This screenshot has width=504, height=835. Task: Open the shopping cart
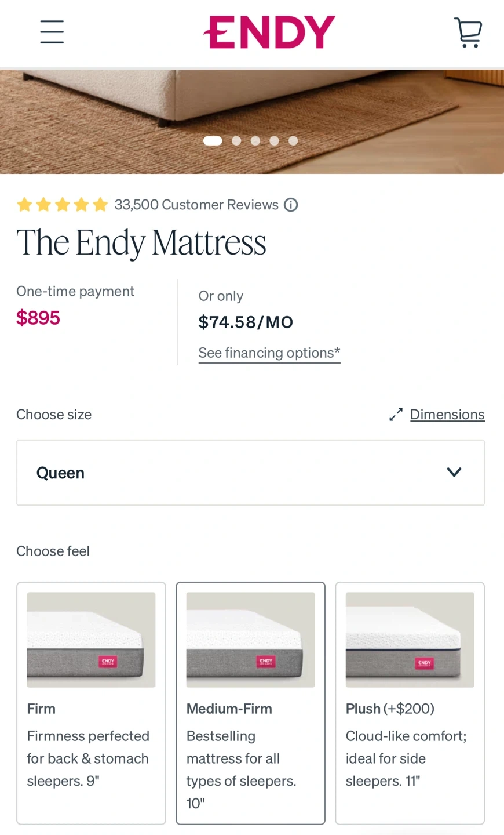pyautogui.click(x=468, y=32)
